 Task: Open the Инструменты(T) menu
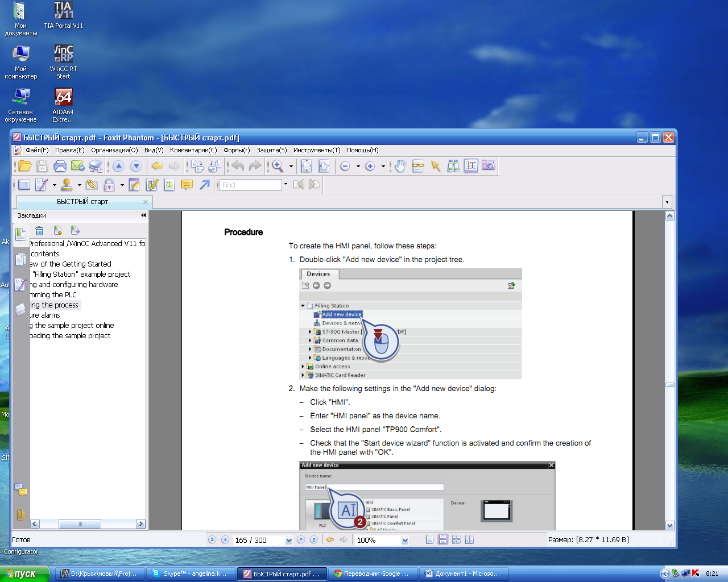point(317,150)
